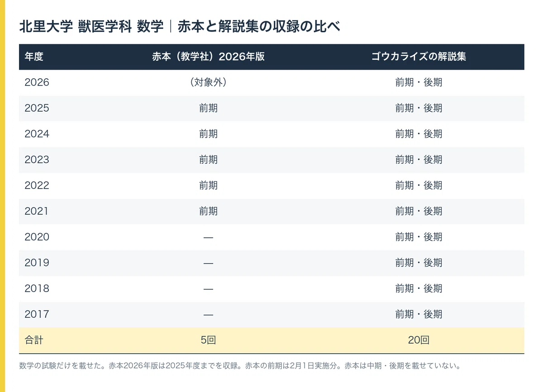Click 前期・後期 in the 2024 row
This screenshot has width=543, height=392.
click(x=419, y=134)
